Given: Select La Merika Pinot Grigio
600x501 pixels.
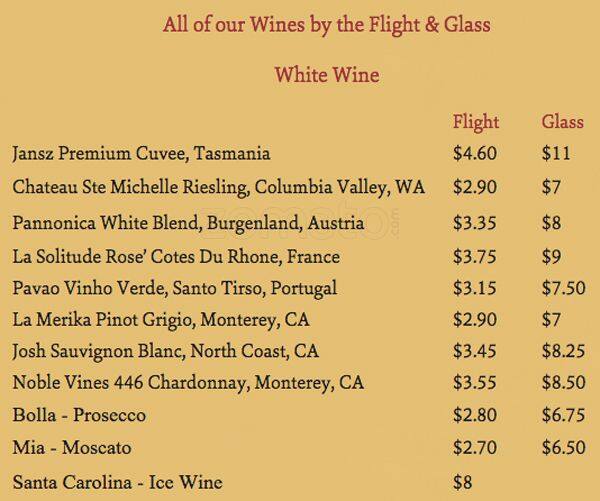Looking at the screenshot, I should coord(161,320).
